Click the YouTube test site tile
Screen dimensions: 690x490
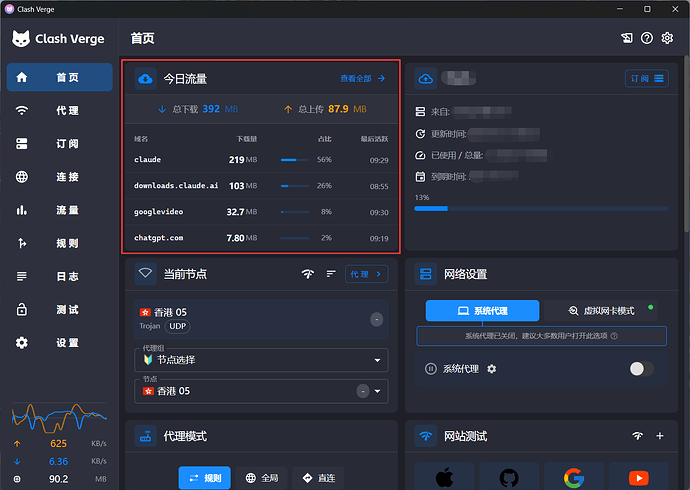[x=639, y=476]
